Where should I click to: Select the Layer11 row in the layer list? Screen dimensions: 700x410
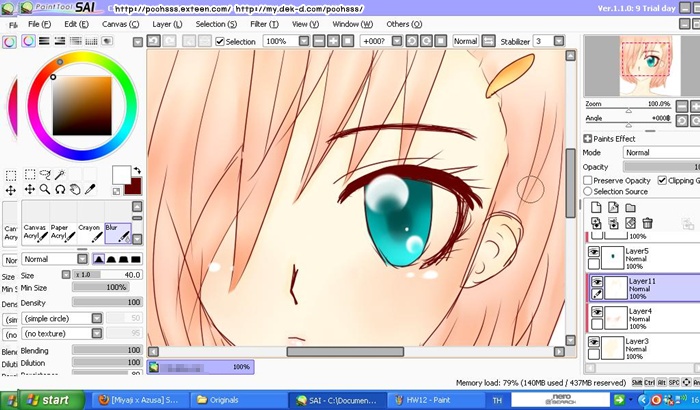tap(643, 288)
